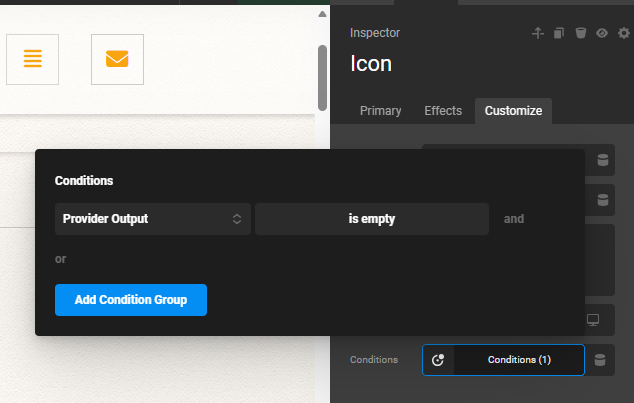Click the envelope mail icon on canvas

click(x=117, y=59)
